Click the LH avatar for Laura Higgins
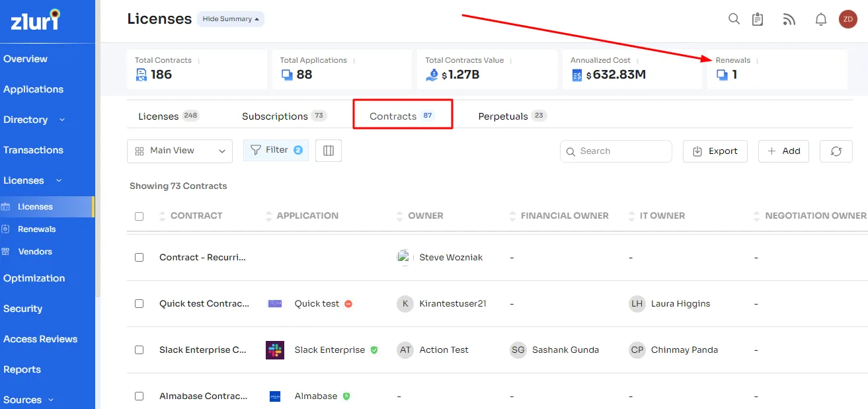The height and width of the screenshot is (409, 868). [x=637, y=304]
